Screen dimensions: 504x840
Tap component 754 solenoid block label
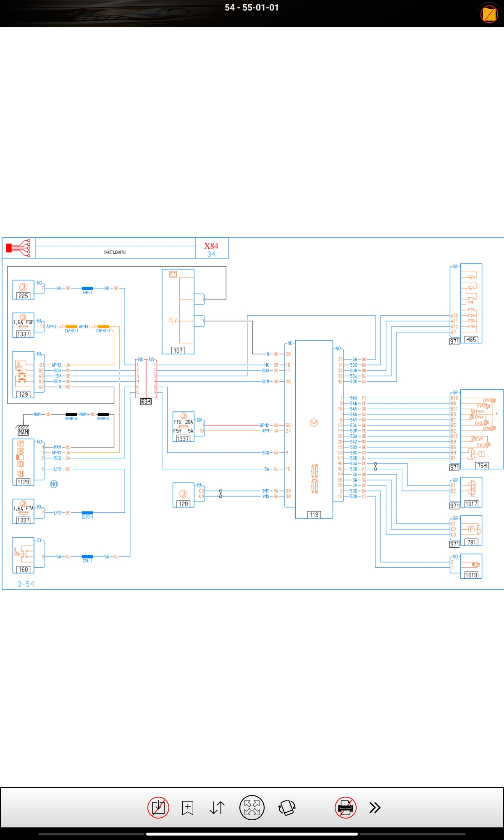point(482,465)
